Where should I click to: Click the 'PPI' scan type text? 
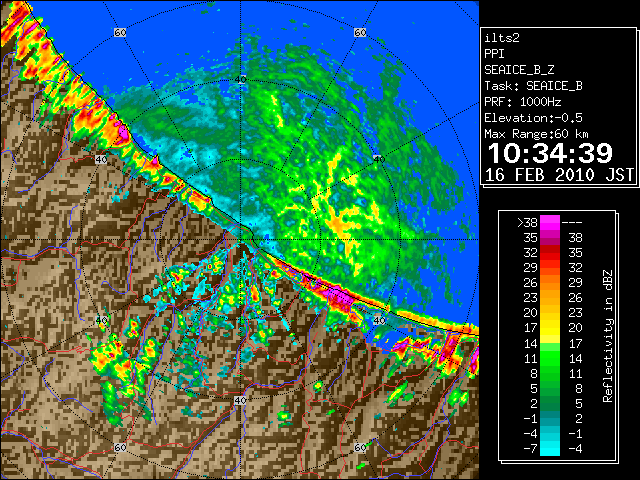(x=494, y=54)
